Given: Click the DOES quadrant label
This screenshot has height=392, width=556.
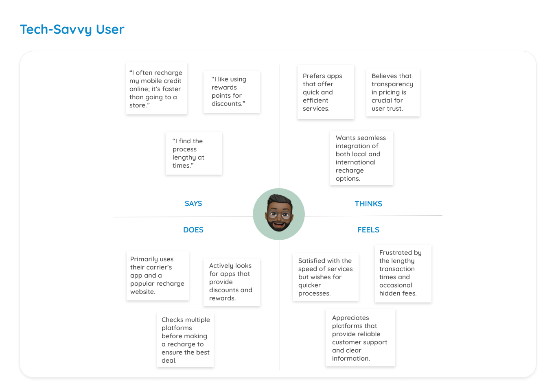Looking at the screenshot, I should (193, 230).
